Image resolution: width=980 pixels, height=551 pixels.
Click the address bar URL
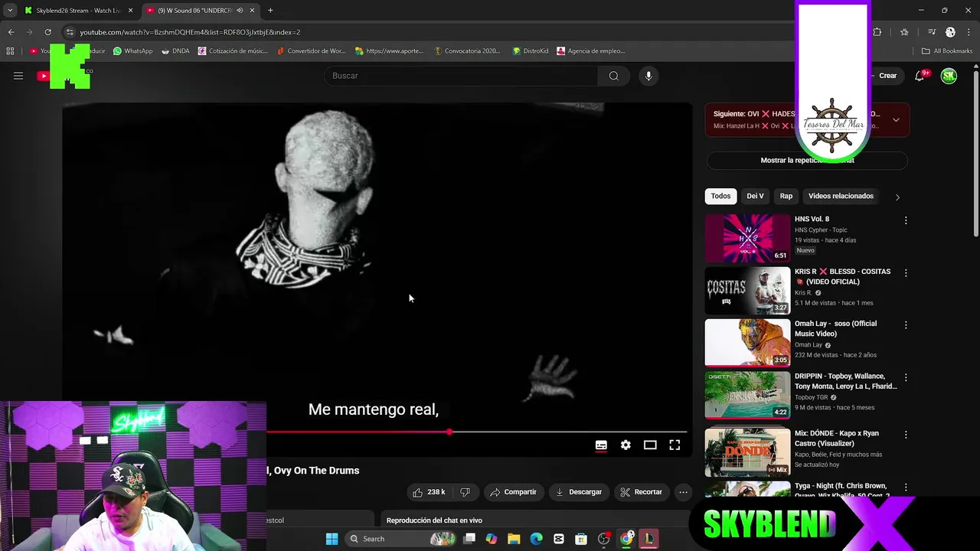190,32
